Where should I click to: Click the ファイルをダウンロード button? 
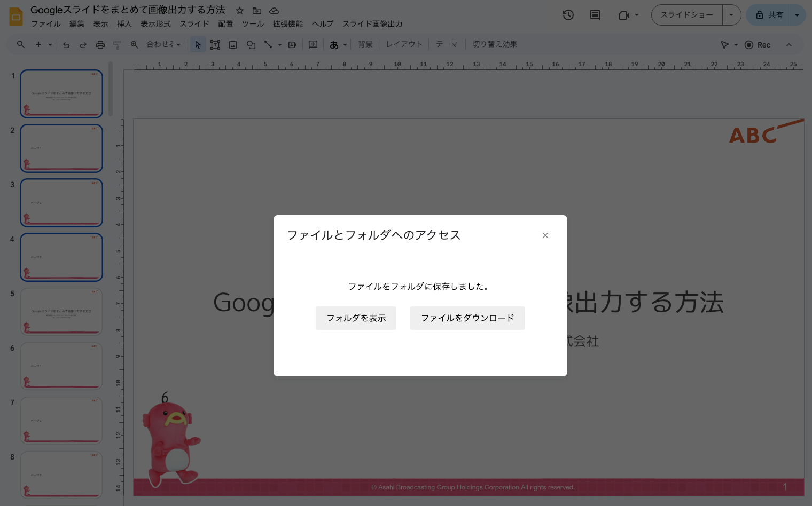click(467, 318)
